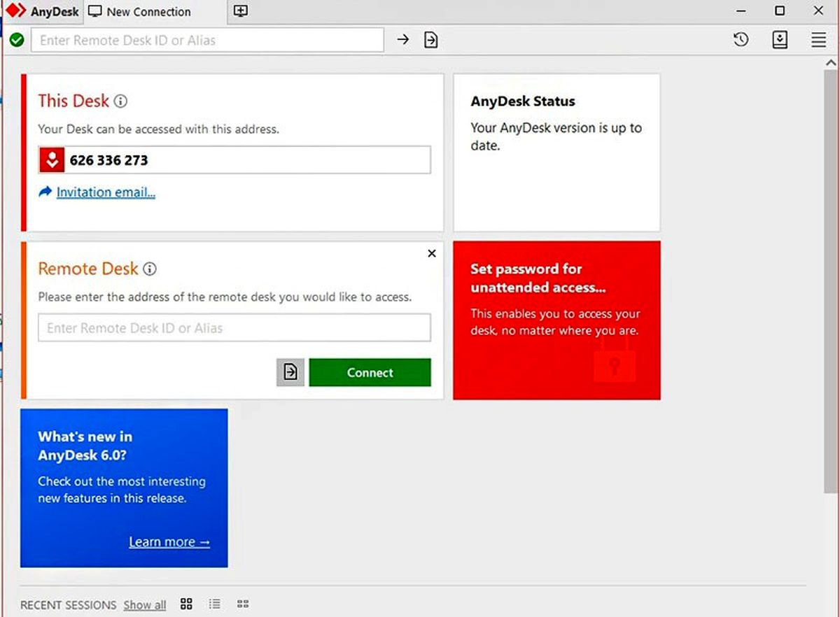Open Set password for unattended access tile
Viewport: 840px width, 617px height.
tap(556, 320)
